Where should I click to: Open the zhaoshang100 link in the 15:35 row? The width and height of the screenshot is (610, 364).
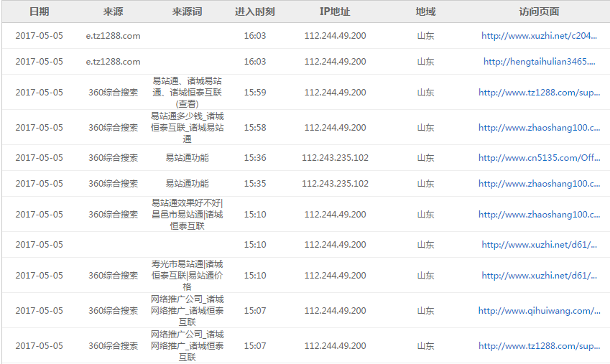pos(539,184)
